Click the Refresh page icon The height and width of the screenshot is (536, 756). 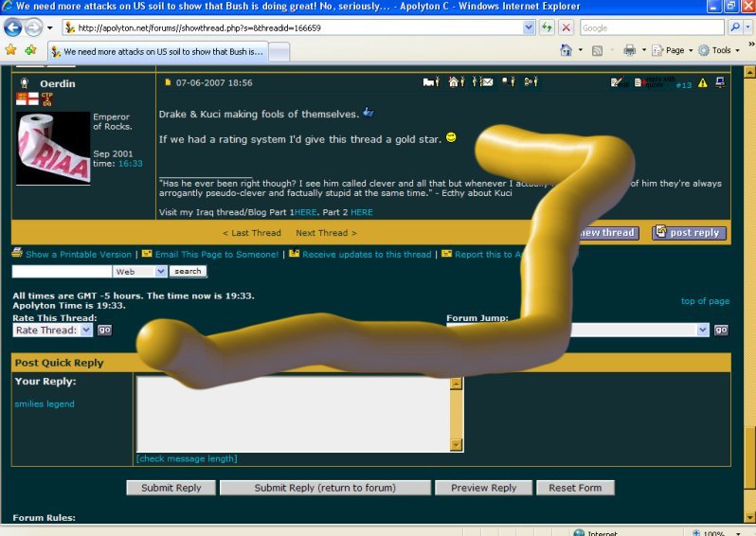pos(547,27)
